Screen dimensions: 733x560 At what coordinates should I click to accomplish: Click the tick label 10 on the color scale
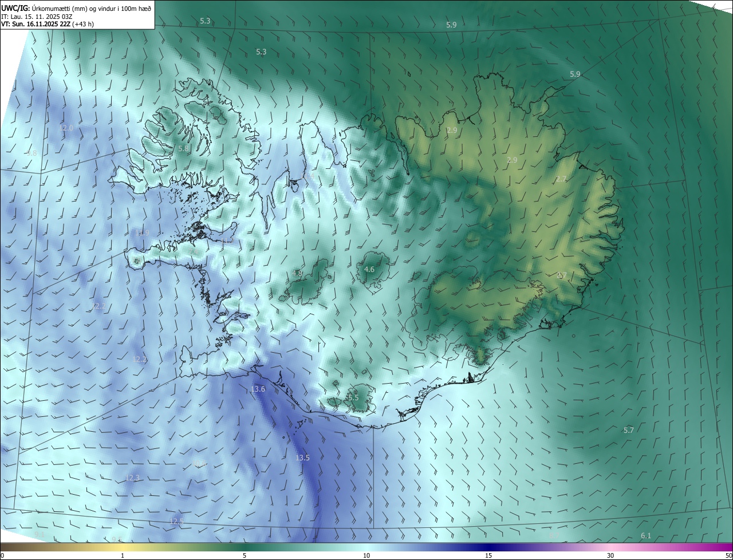366,555
